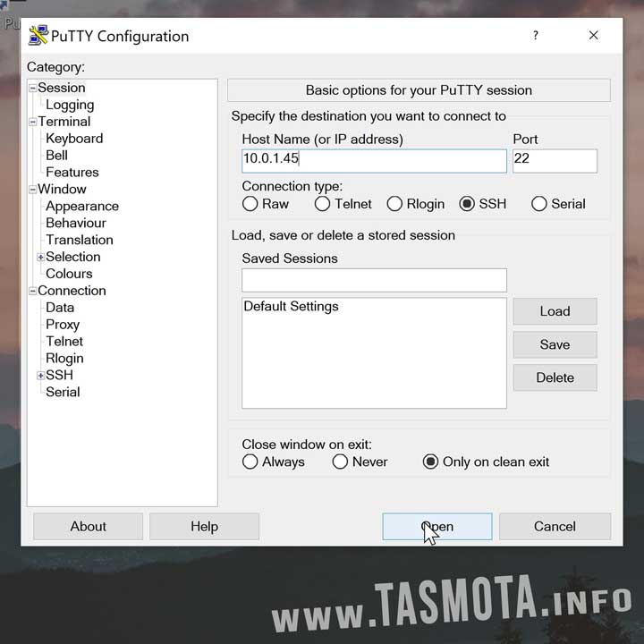Open the Serial category in tree
The width and height of the screenshot is (644, 644).
pos(63,392)
